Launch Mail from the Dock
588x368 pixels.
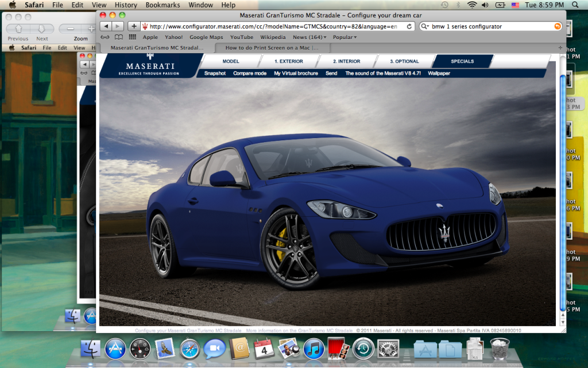[165, 348]
